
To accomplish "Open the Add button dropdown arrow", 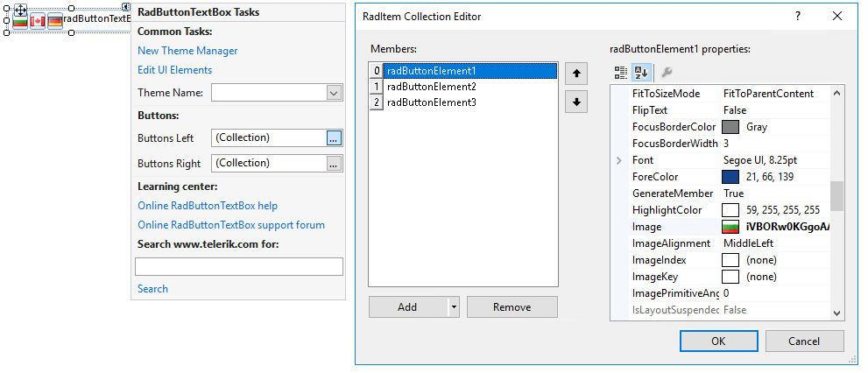I will 454,307.
